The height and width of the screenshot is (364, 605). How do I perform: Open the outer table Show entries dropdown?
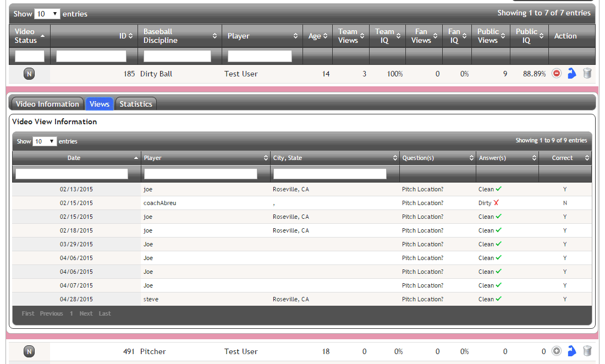click(x=47, y=14)
